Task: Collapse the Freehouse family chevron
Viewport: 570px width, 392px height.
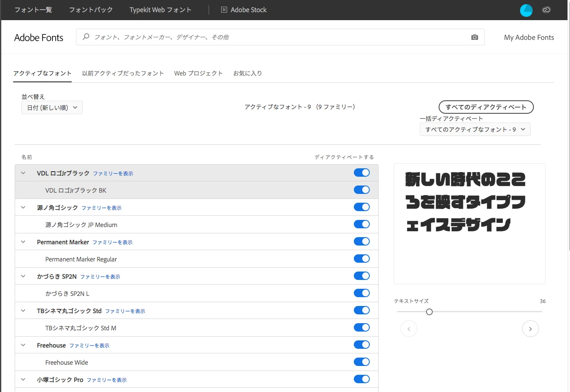Action: click(x=23, y=345)
